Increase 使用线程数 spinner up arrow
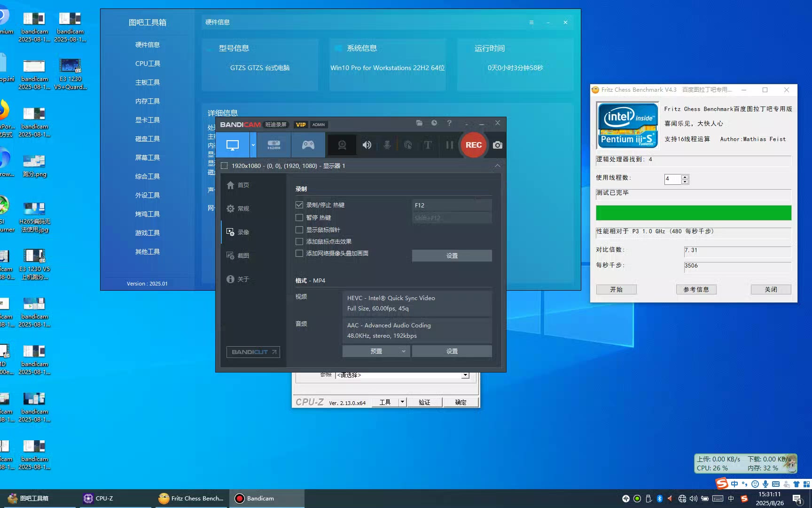This screenshot has height=508, width=812. click(x=685, y=177)
